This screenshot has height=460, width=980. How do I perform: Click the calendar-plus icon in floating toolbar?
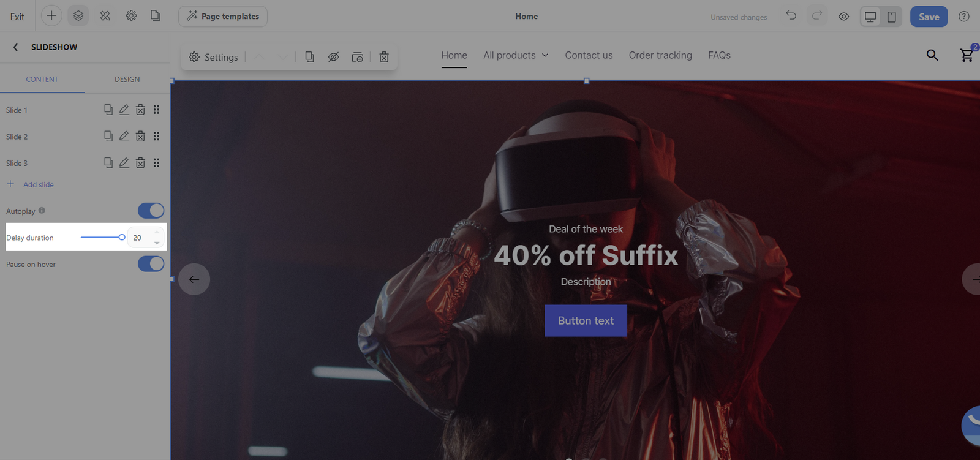[x=358, y=57]
